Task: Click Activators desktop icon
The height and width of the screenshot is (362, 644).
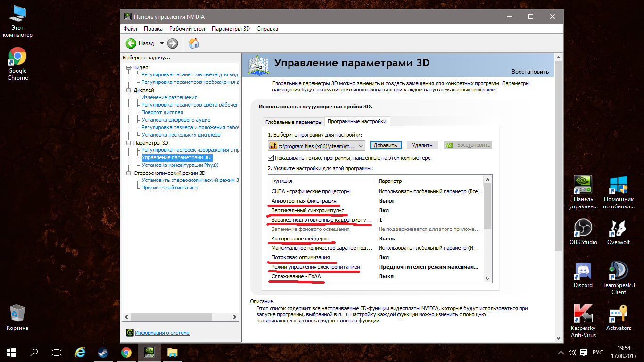Action: coord(619,318)
